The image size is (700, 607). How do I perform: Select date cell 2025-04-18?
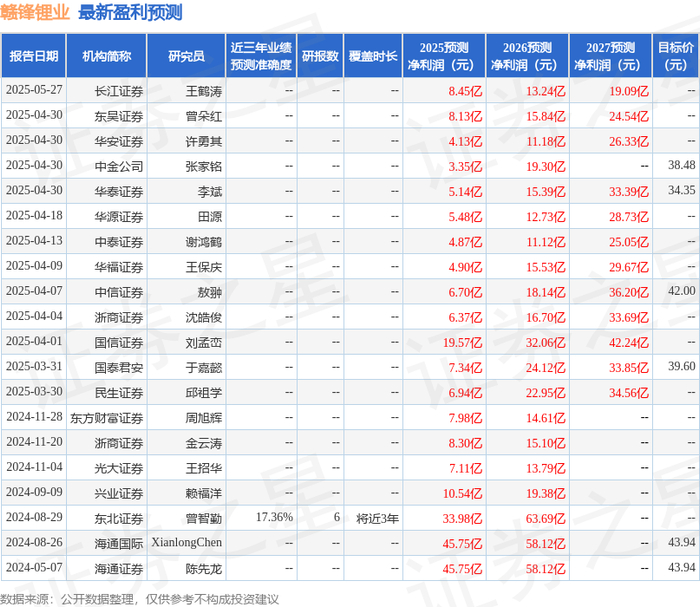click(x=34, y=216)
